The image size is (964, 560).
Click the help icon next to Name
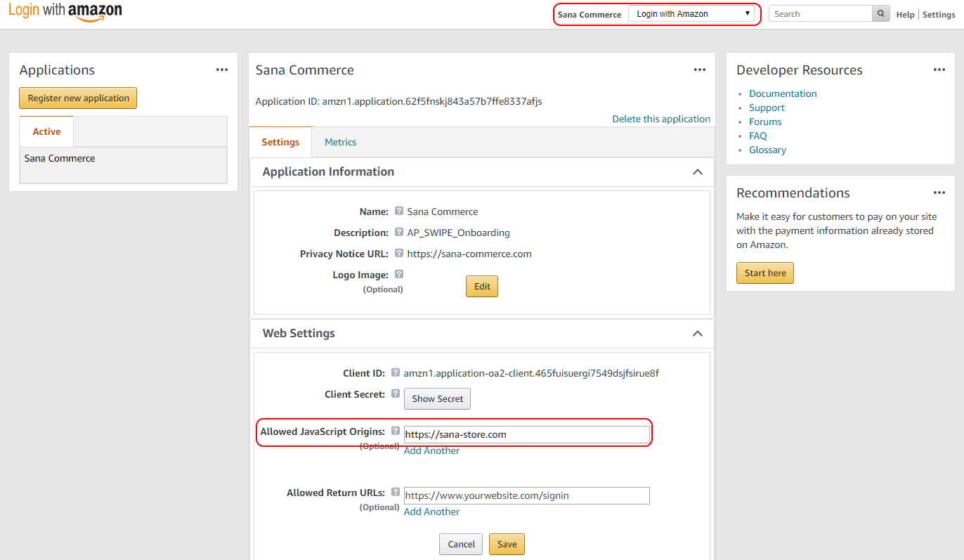tap(398, 211)
